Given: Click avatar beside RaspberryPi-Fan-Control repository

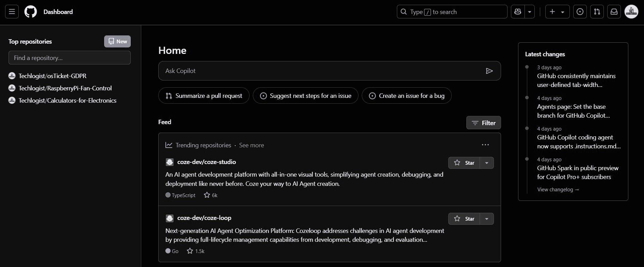Looking at the screenshot, I should (12, 88).
